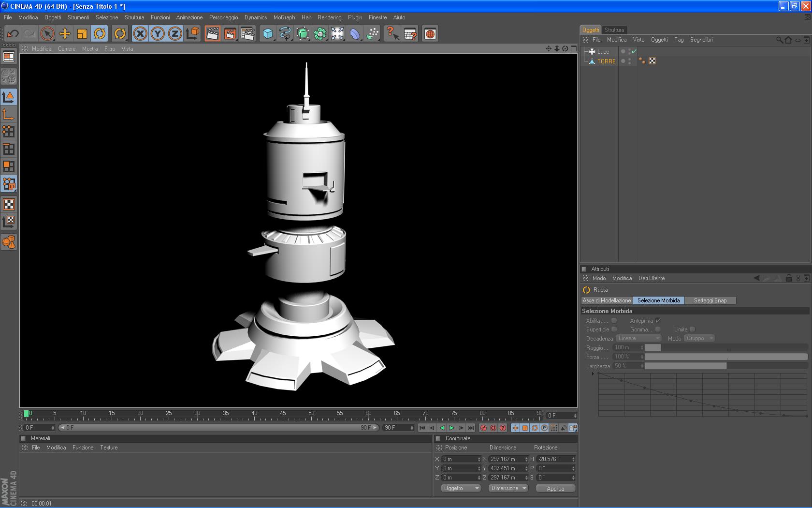Uncheck the Anteprima checkbox

(x=658, y=321)
